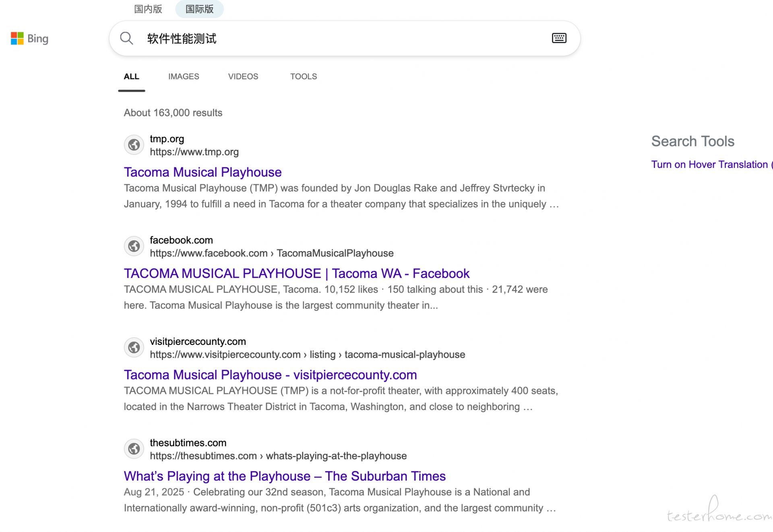Screen dimensions: 773x532
Task: Open TACOMA MUSICAL PLAYHOUSE Facebook result link
Action: 296,274
